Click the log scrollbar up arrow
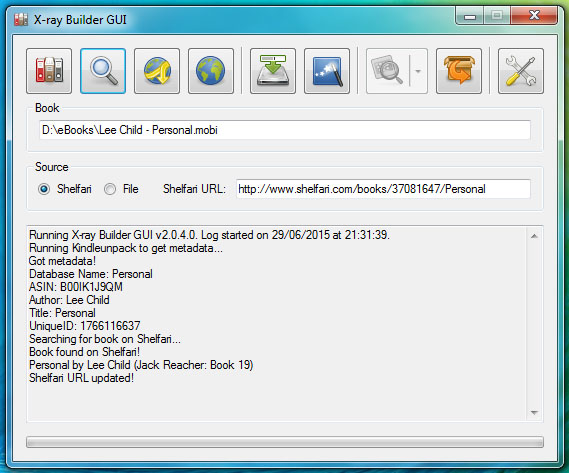 (534, 236)
